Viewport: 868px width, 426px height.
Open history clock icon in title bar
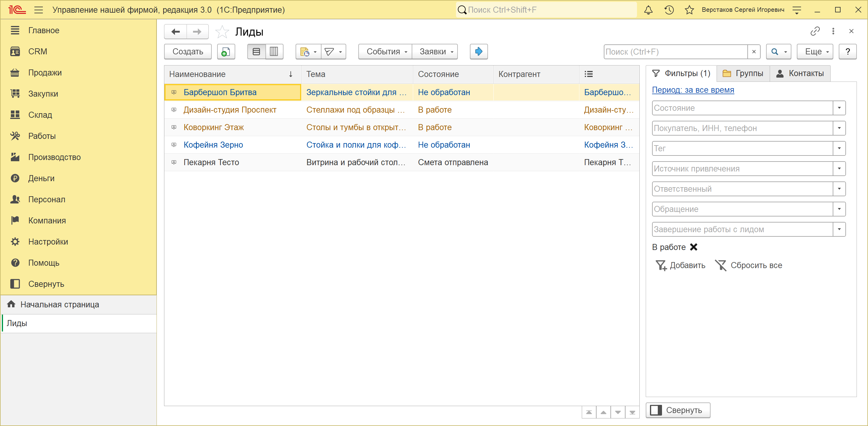669,10
